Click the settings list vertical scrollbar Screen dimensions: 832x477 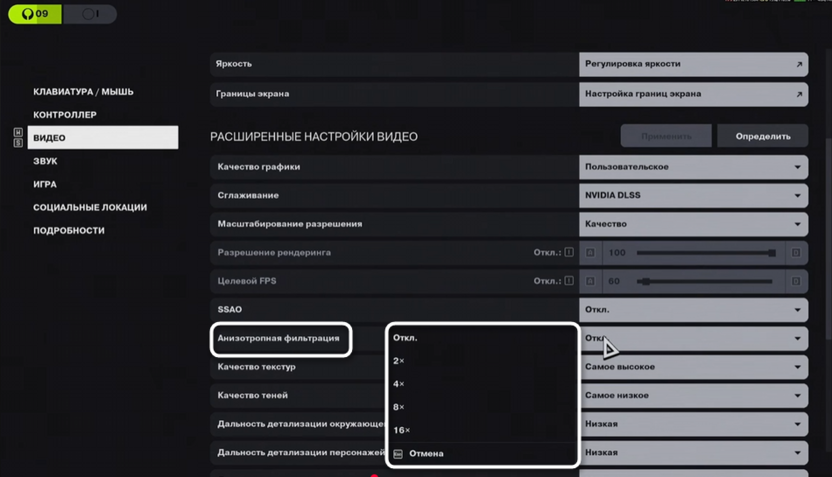tap(828, 239)
